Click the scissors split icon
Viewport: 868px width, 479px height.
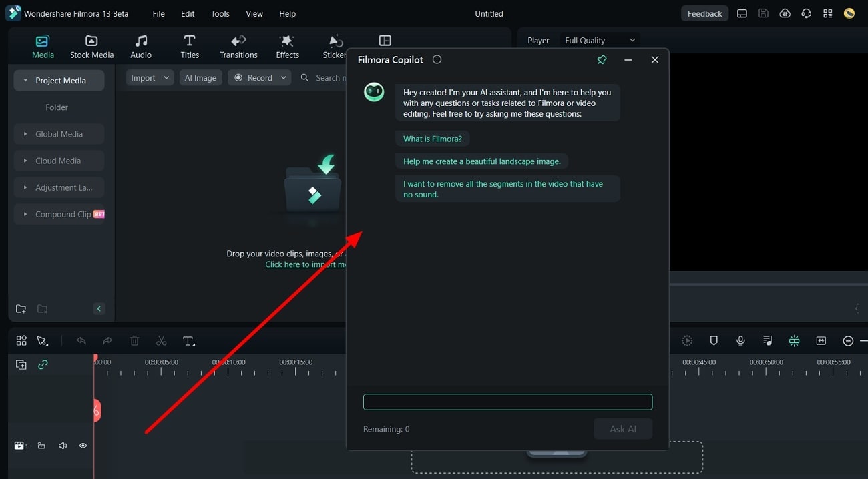click(161, 341)
